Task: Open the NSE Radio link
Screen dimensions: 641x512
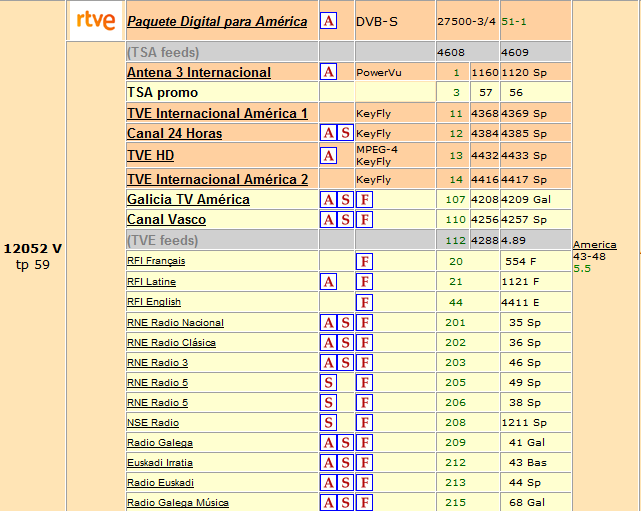Action: tap(153, 423)
